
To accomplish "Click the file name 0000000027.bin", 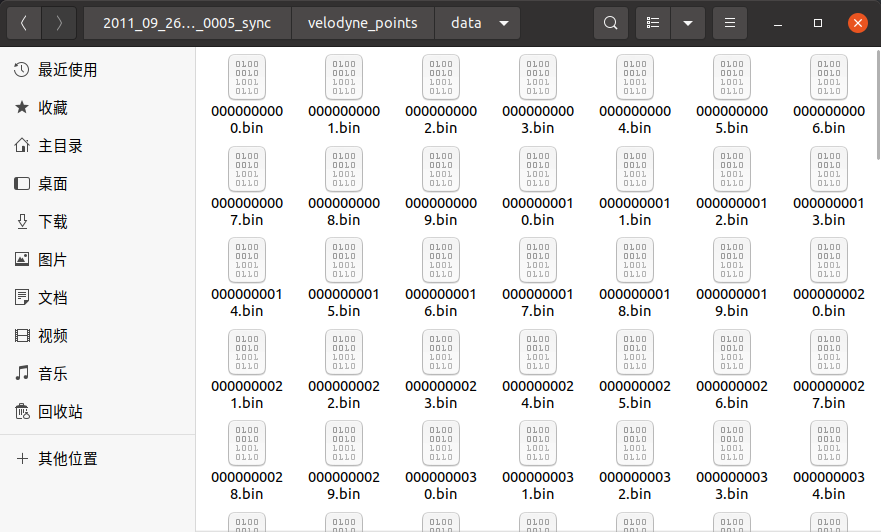I will coord(829,394).
